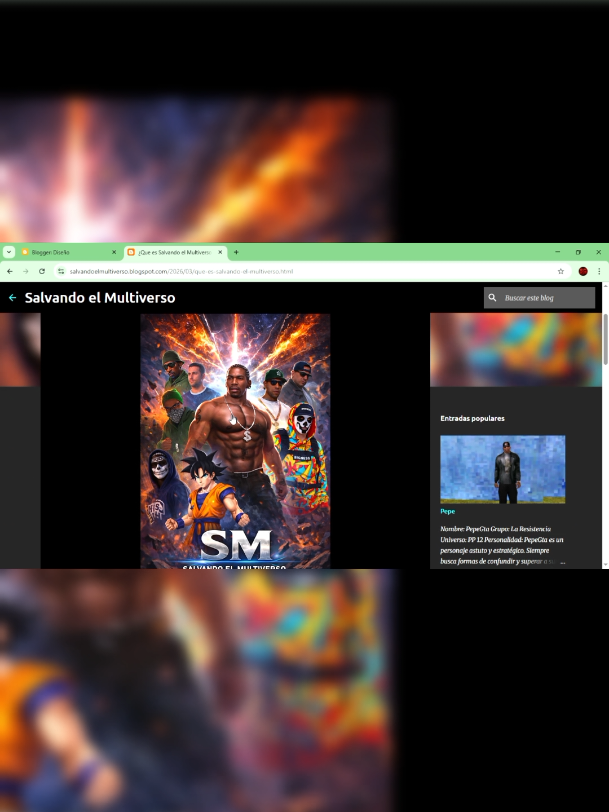Image resolution: width=609 pixels, height=812 pixels.
Task: Open Chrome three-dot menu
Action: pos(599,271)
